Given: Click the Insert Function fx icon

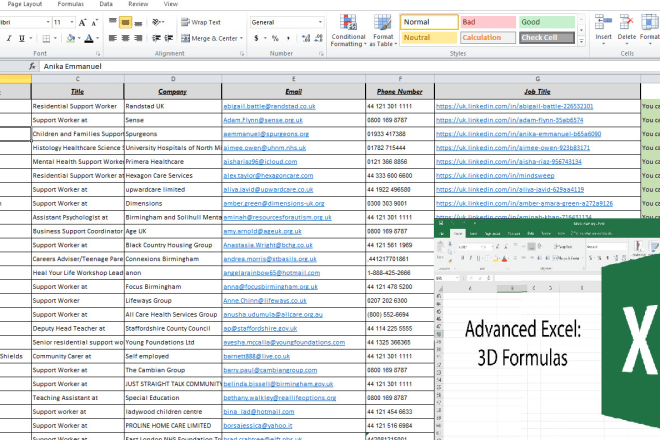Looking at the screenshot, I should (x=32, y=66).
